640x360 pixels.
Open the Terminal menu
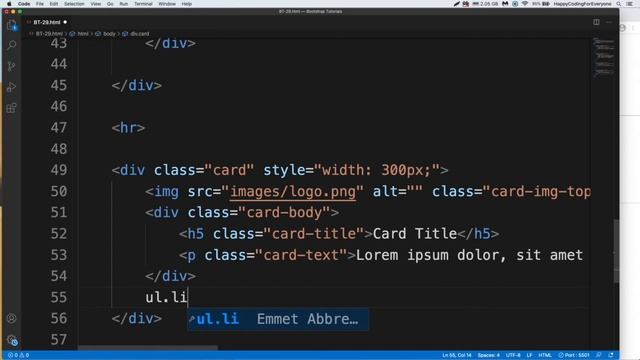[x=143, y=4]
